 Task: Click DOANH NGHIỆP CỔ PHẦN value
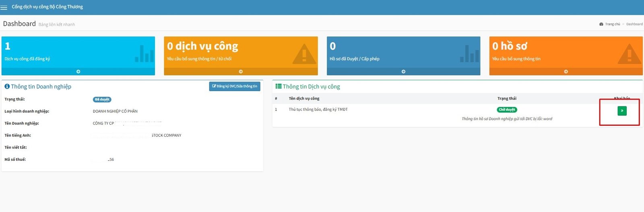coord(115,111)
